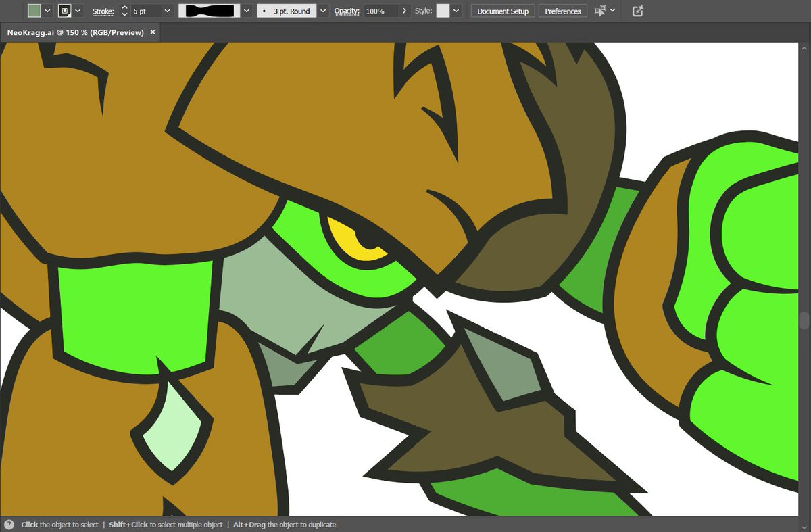811x532 pixels.
Task: Select the yellow eye shape on canvas
Action: click(351, 243)
